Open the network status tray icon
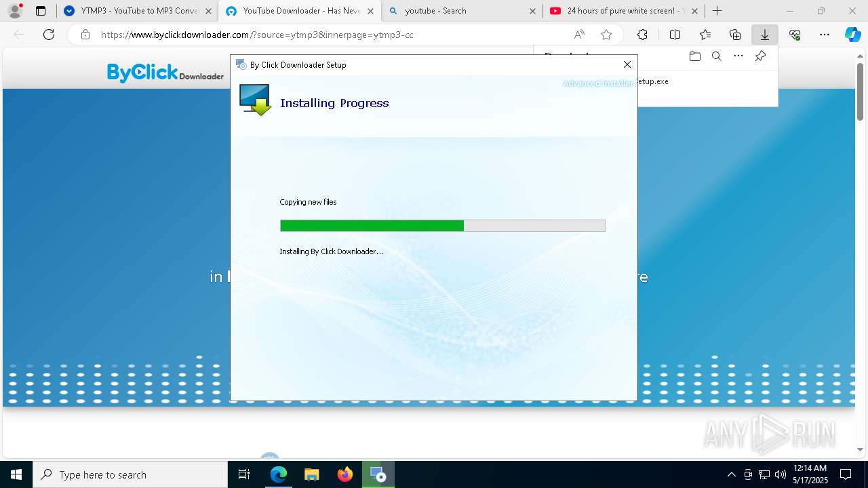Viewport: 868px width, 488px height. pos(764,474)
